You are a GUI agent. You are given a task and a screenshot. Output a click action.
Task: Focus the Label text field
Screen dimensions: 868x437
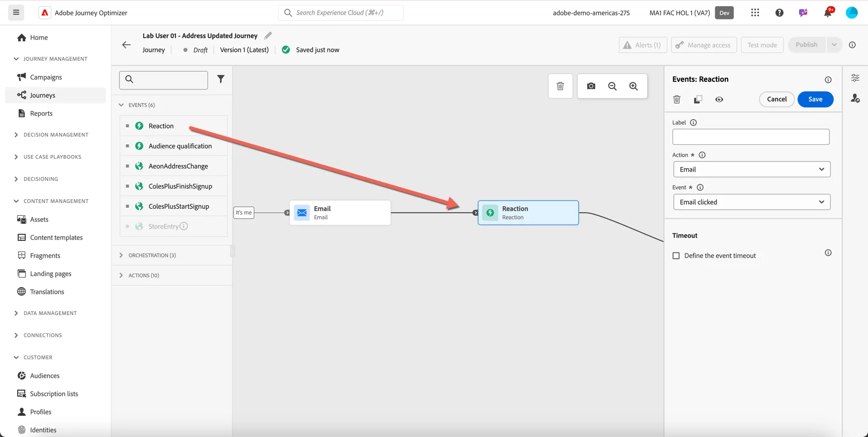tap(751, 137)
